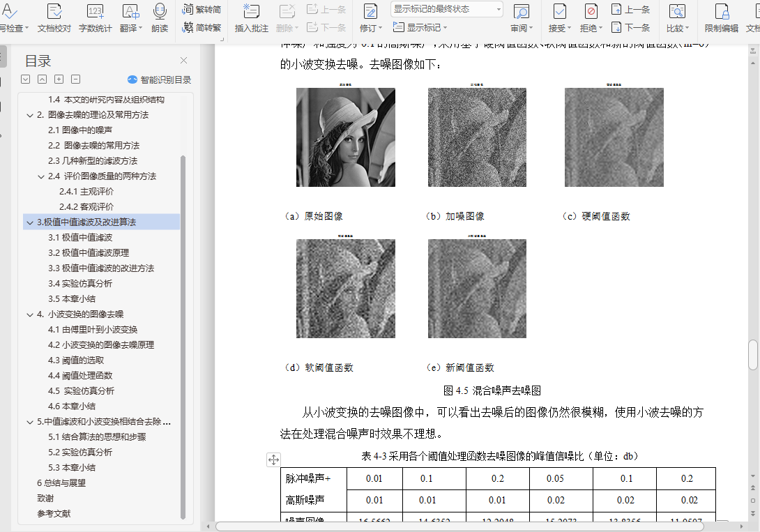The height and width of the screenshot is (532, 760).
Task: Jump to 参考文献 in outline
Action: [x=54, y=514]
